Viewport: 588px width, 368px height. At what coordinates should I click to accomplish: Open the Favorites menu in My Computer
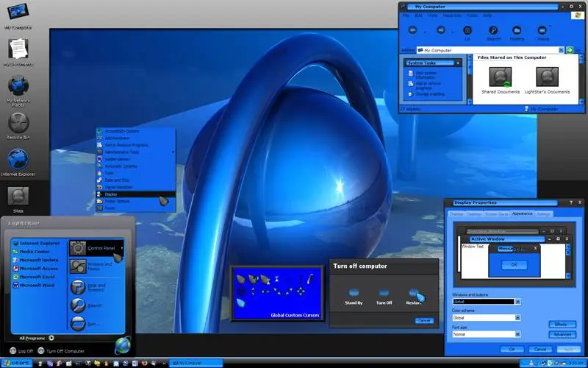[452, 15]
